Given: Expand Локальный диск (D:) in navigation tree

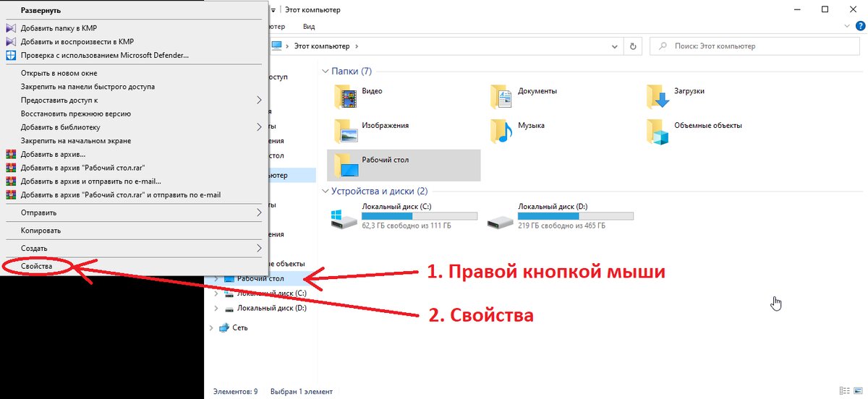Looking at the screenshot, I should [x=216, y=308].
